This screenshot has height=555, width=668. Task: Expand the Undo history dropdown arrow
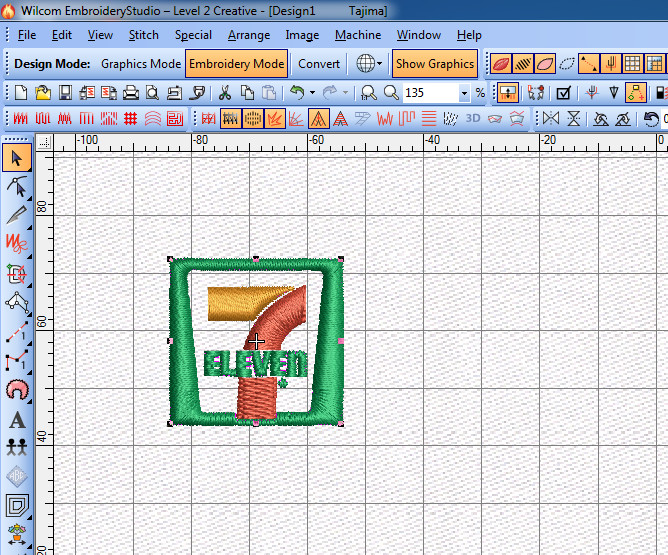pyautogui.click(x=312, y=92)
